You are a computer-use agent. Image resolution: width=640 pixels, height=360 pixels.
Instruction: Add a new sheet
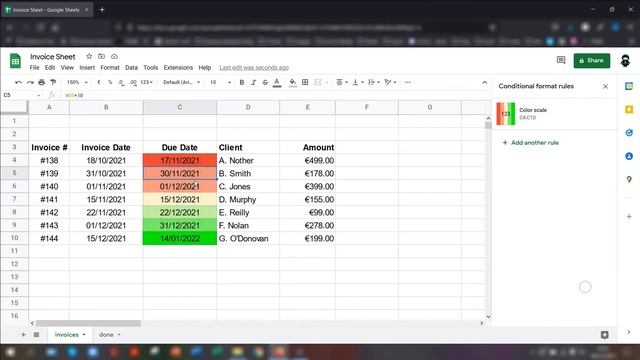pos(23,335)
